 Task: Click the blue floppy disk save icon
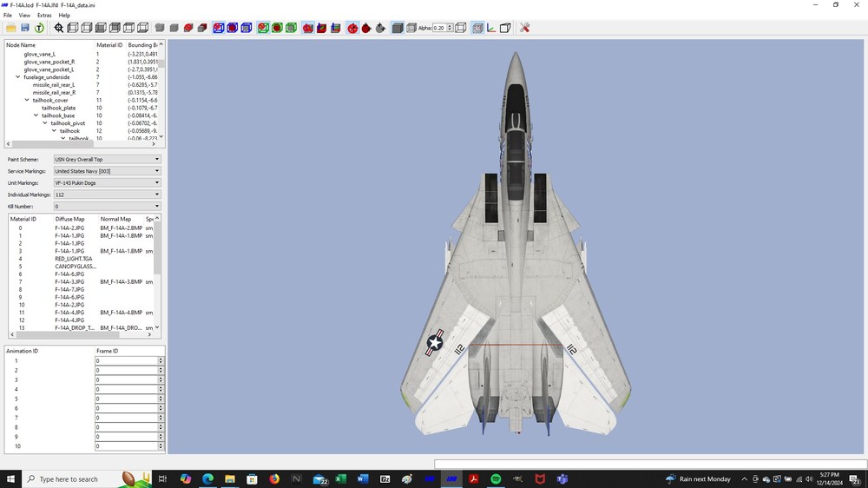[x=25, y=28]
